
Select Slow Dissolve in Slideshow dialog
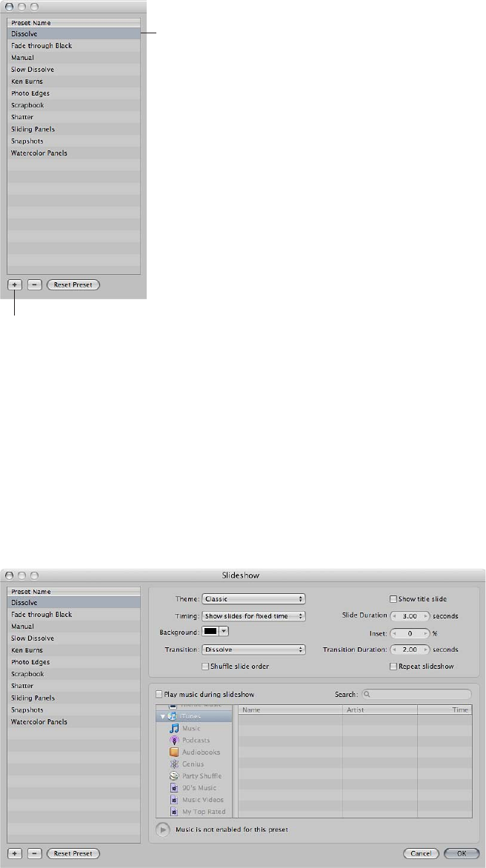[73, 638]
